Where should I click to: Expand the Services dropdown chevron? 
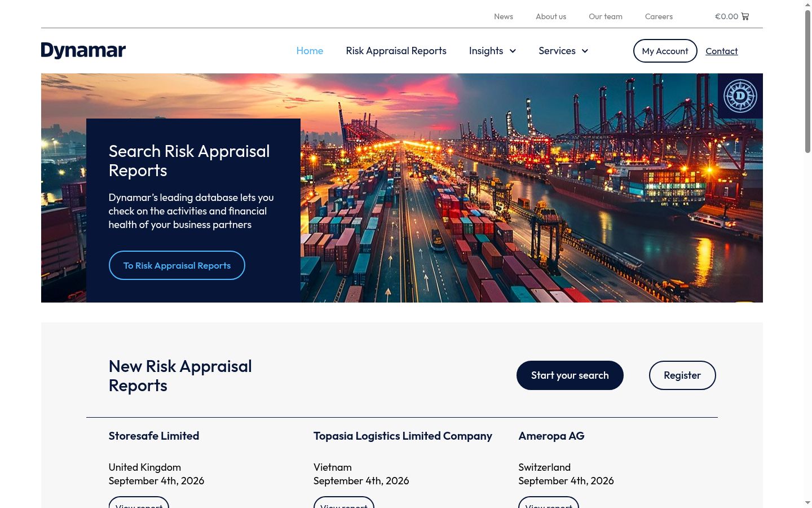pos(585,51)
